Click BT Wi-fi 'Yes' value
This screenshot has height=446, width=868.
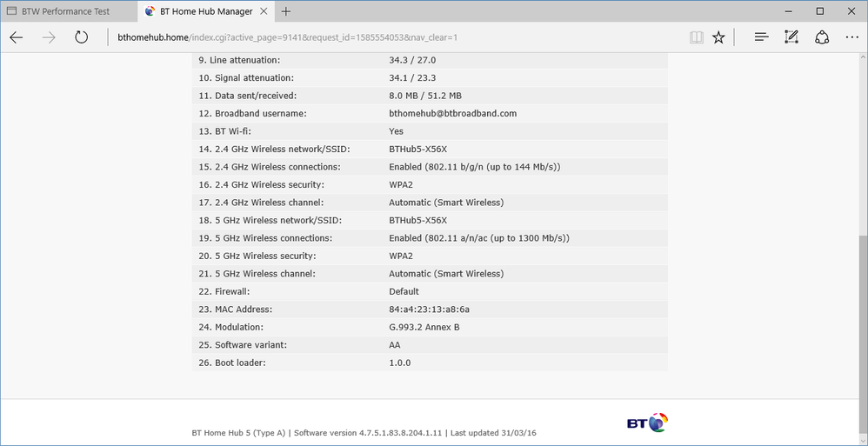[x=397, y=131]
